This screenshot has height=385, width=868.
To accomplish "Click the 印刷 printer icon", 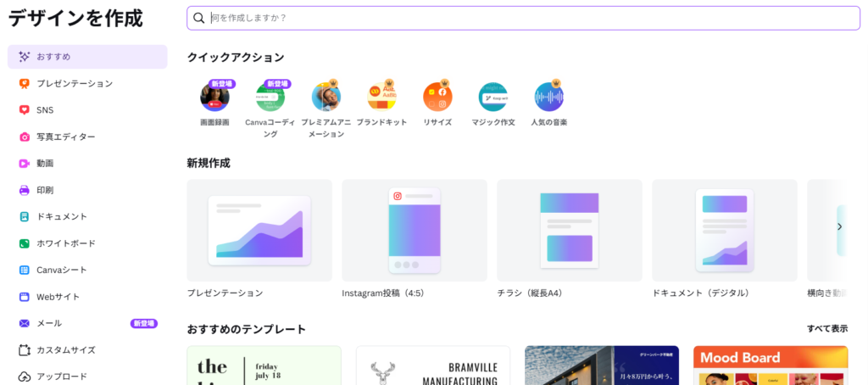I will tap(24, 190).
